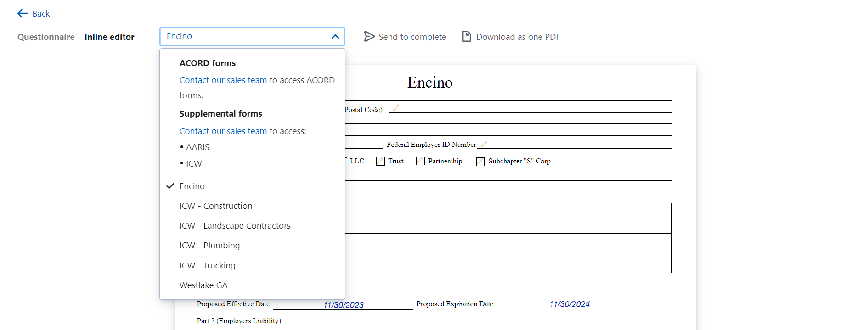Click the Back arrow icon
868x330 pixels.
(x=23, y=14)
